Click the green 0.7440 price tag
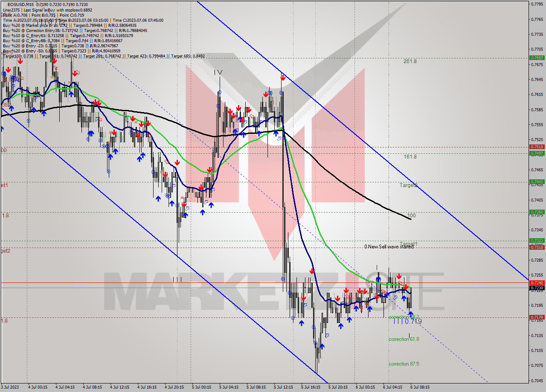The height and width of the screenshot is (392, 546). (536, 182)
